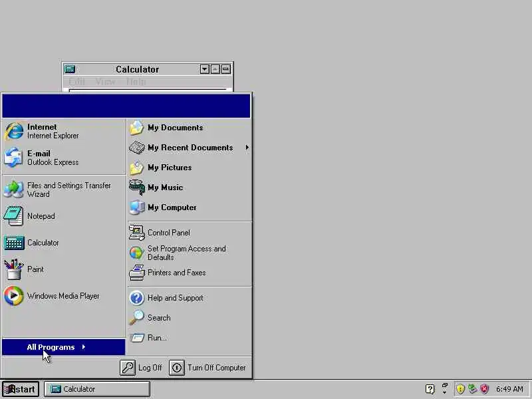Image resolution: width=532 pixels, height=399 pixels.
Task: Click the My Recent Documents icon
Action: [x=137, y=148]
